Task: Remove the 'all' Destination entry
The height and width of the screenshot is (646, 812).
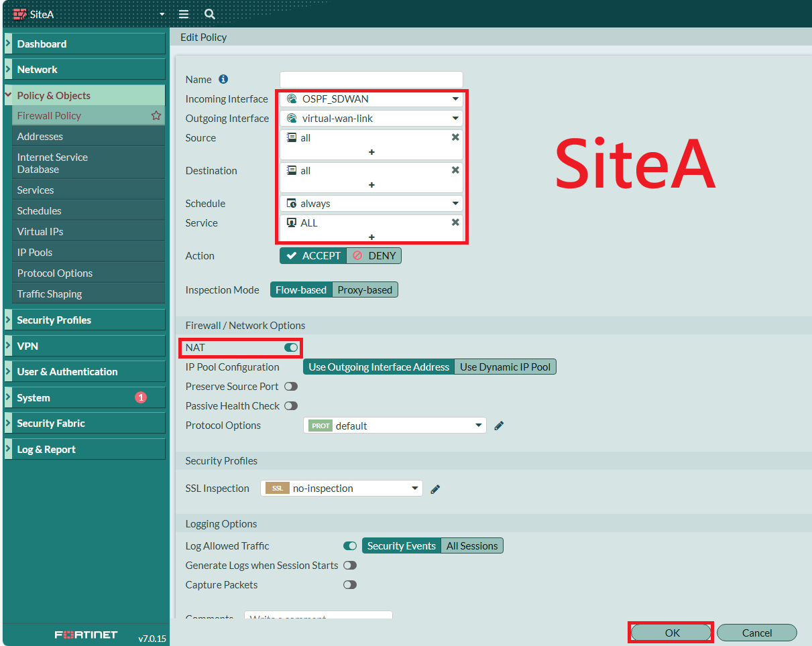Action: pyautogui.click(x=455, y=170)
